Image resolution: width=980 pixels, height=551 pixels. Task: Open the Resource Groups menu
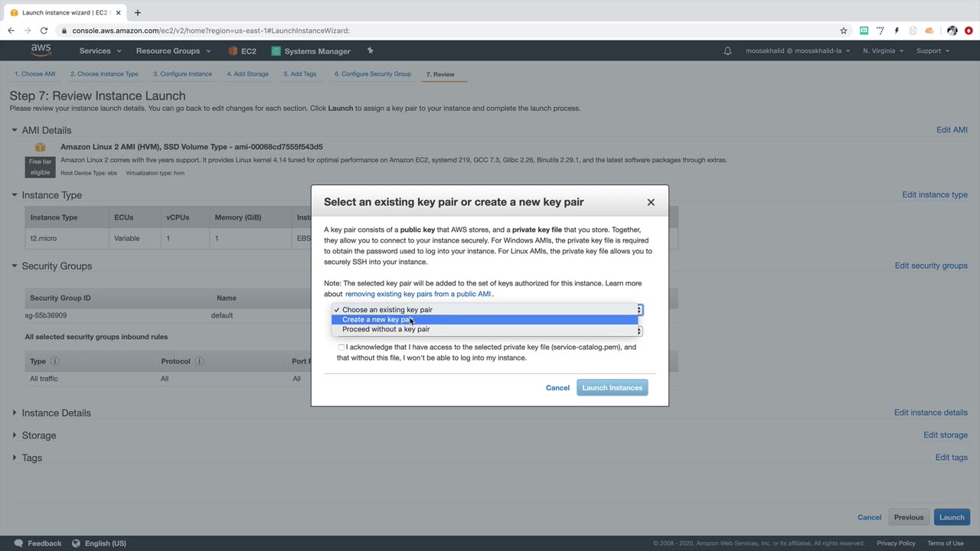tap(173, 51)
